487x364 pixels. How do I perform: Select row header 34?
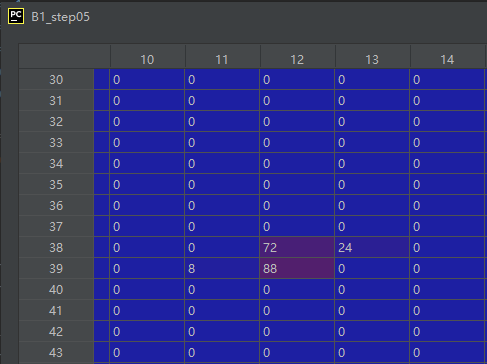point(56,164)
